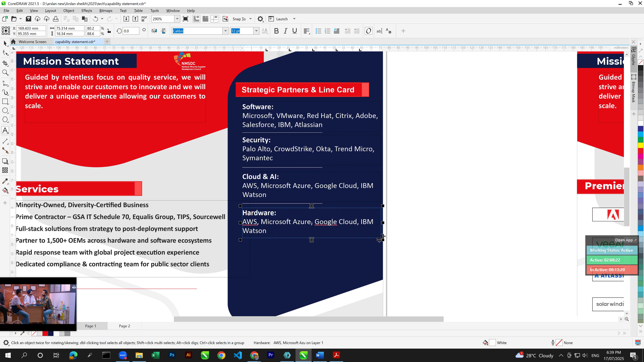Open Word from the Windows taskbar
Viewport: 644px width, 362px height.
coord(320,355)
